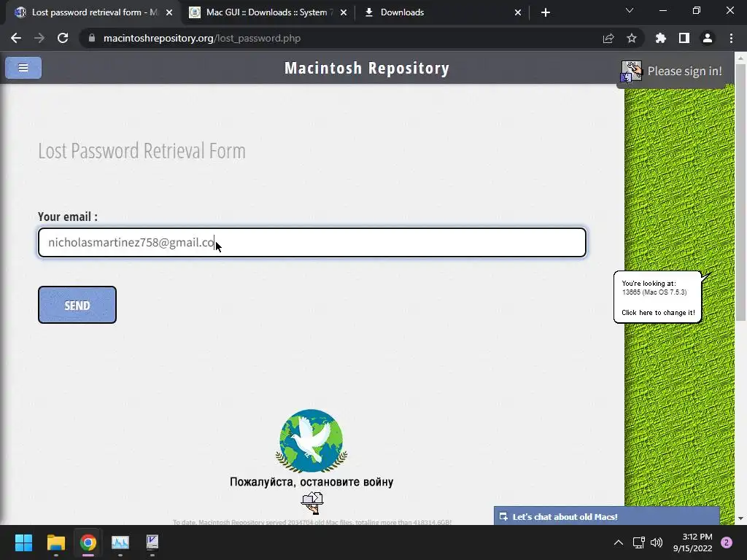Click the Russian peace message text
Image resolution: width=747 pixels, height=560 pixels.
pyautogui.click(x=311, y=482)
